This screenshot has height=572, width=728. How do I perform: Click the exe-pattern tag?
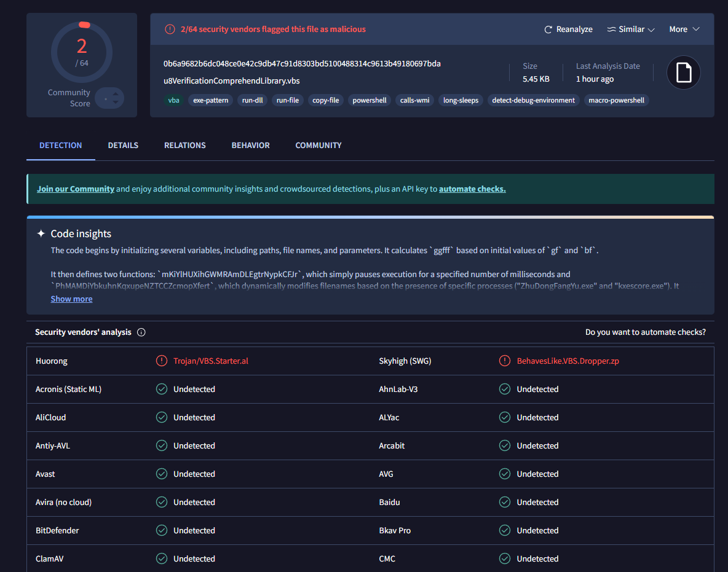pyautogui.click(x=211, y=100)
